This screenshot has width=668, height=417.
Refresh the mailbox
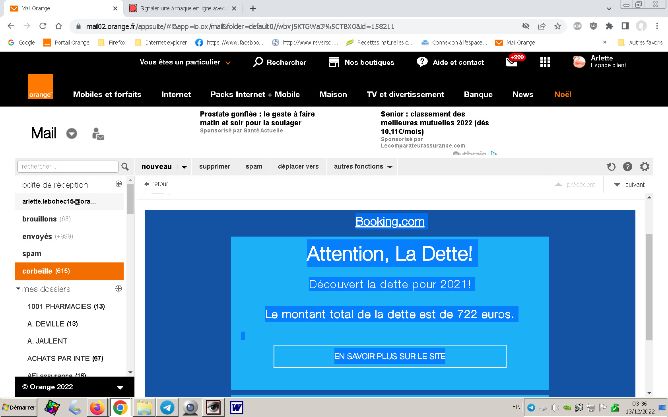(x=611, y=167)
